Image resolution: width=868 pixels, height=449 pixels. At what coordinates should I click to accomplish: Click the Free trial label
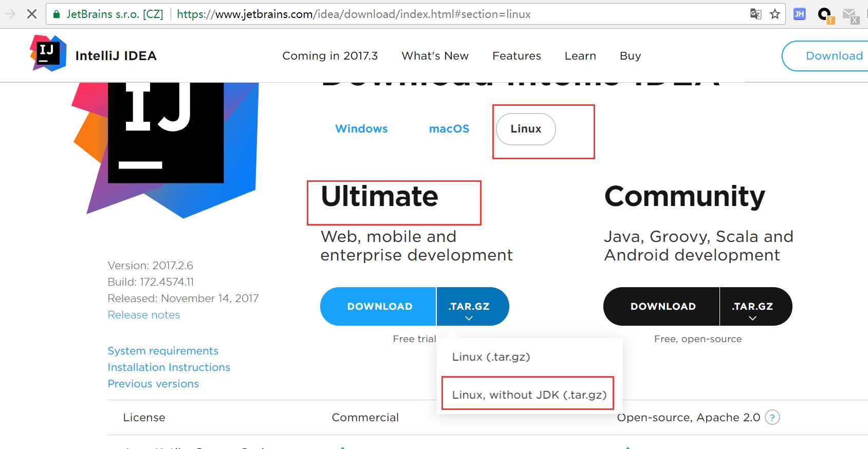(414, 339)
